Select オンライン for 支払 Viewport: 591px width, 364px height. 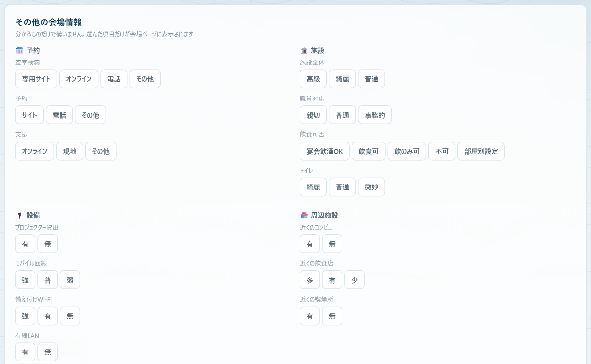point(35,151)
